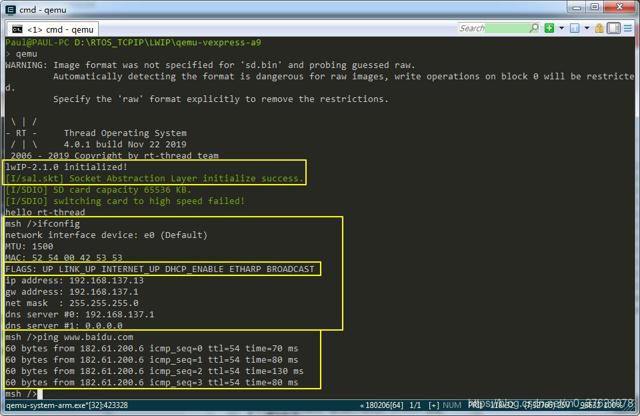The image size is (640, 416).
Task: Click the 'hello rt-thread' output line
Action: click(45, 212)
